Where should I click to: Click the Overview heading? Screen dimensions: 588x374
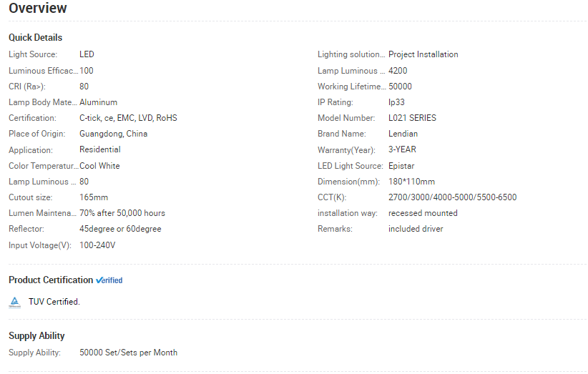(38, 9)
